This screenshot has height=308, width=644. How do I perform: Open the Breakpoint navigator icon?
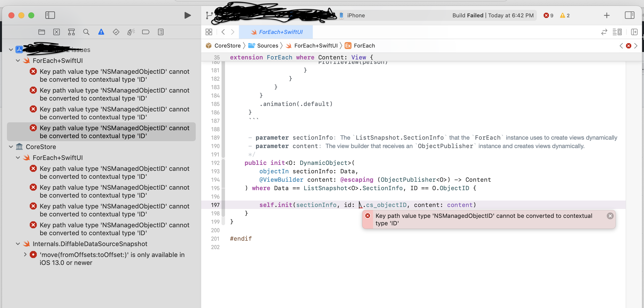coord(146,32)
